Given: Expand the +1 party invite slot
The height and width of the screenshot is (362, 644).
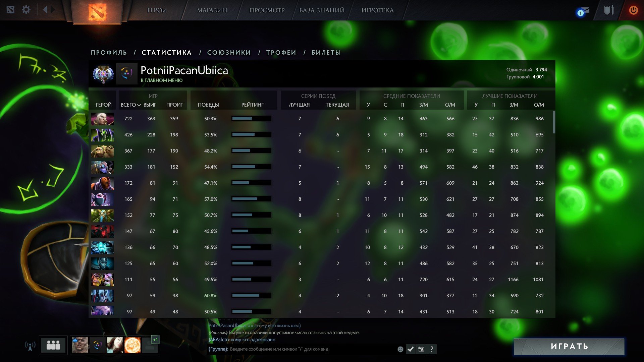Looking at the screenshot, I should 155,340.
